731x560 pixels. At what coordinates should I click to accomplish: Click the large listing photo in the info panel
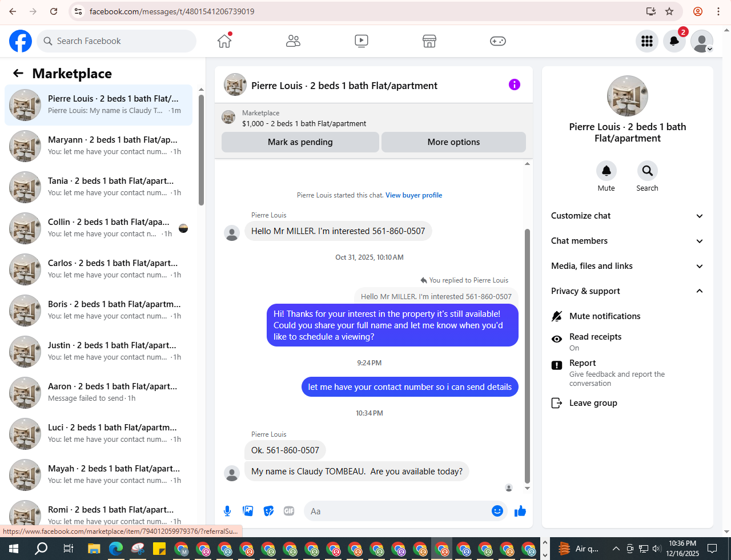(x=628, y=96)
